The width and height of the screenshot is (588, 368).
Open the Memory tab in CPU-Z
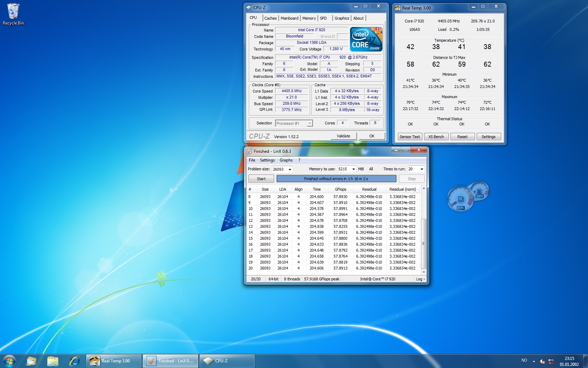(x=309, y=18)
